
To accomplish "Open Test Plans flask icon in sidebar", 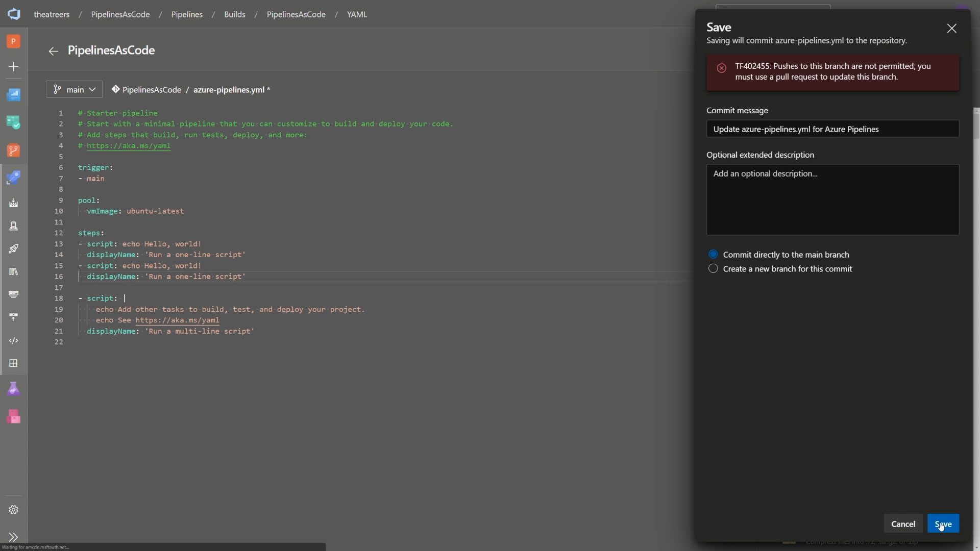I will coord(14,388).
